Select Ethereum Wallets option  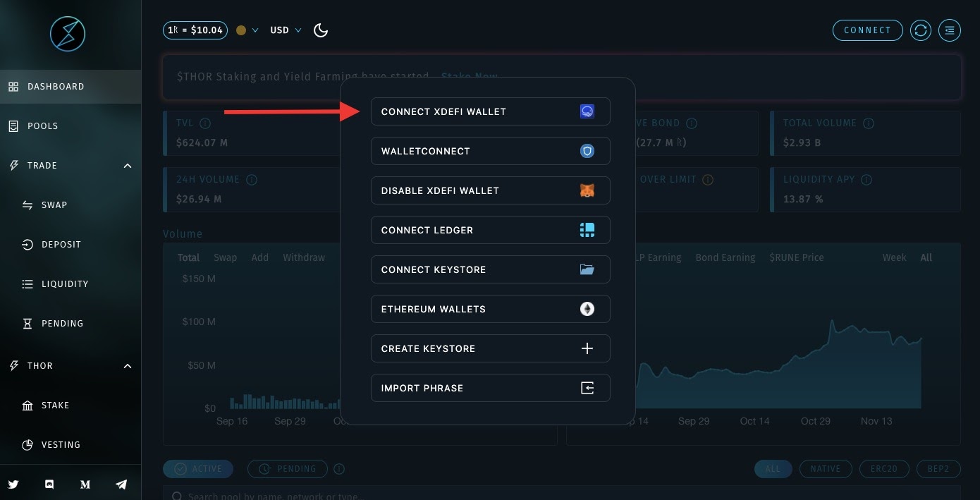(x=491, y=309)
